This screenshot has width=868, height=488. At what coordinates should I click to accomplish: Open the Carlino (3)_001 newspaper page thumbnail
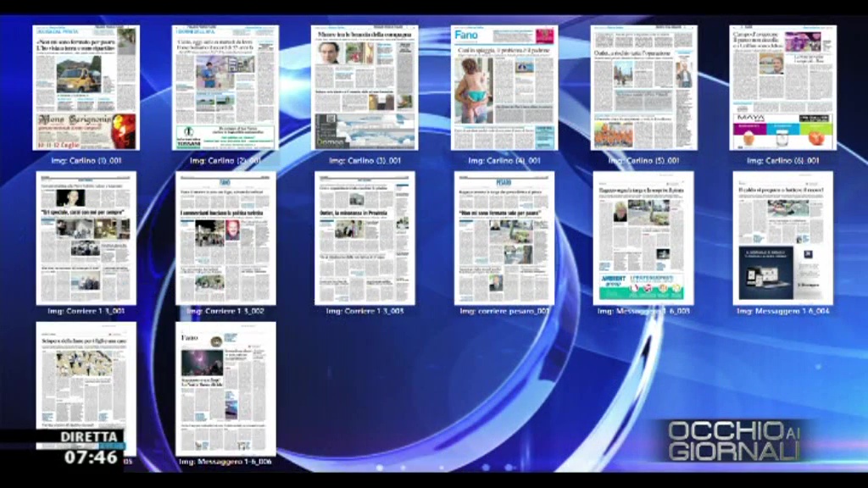click(x=364, y=87)
